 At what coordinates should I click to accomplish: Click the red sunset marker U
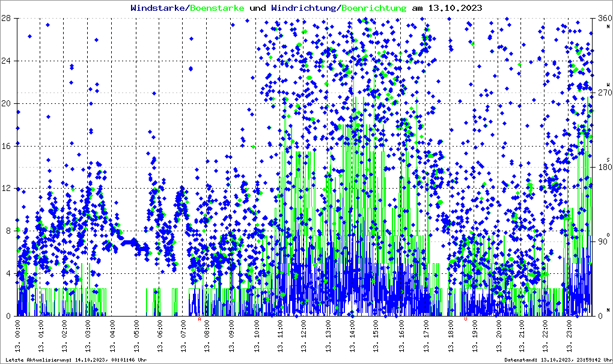[465, 319]
